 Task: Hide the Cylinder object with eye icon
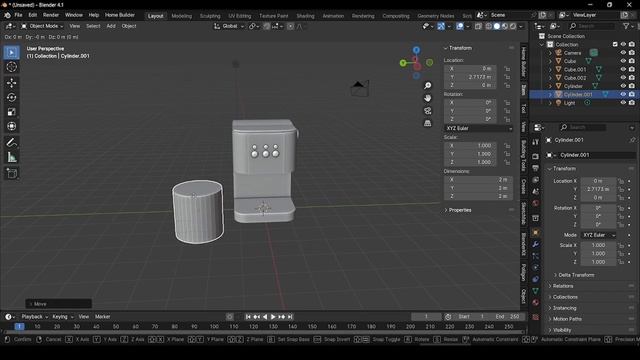tap(623, 86)
